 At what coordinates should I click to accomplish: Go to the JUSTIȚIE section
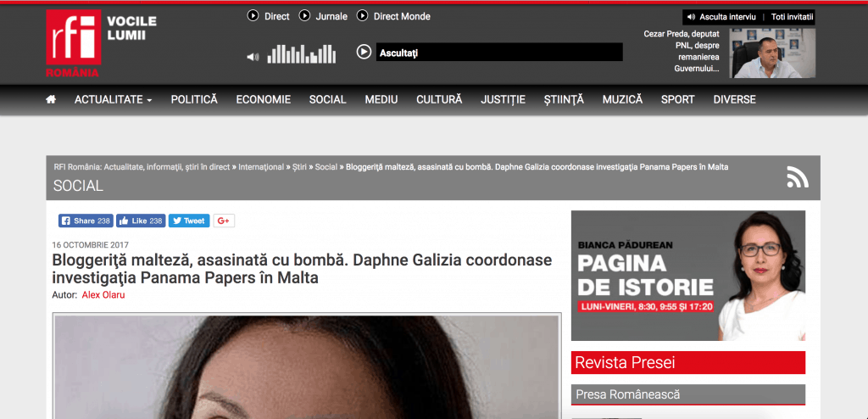[504, 100]
